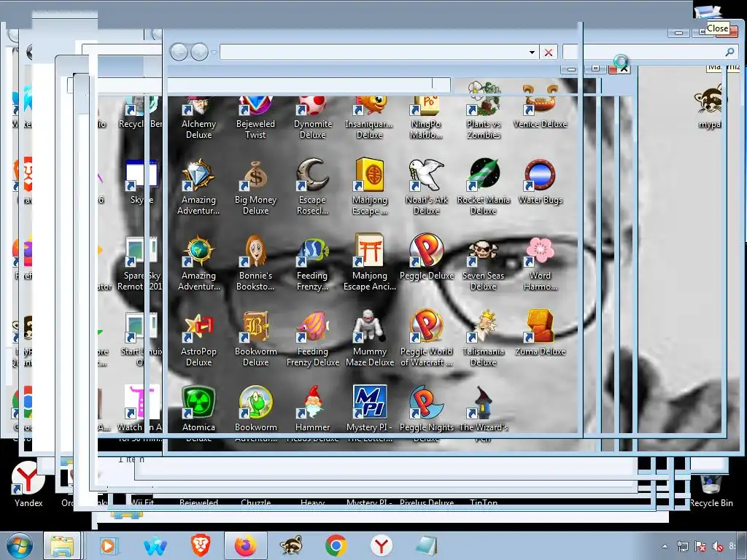747x560 pixels.
Task: Open the Action Center flag icon
Action: [x=700, y=547]
